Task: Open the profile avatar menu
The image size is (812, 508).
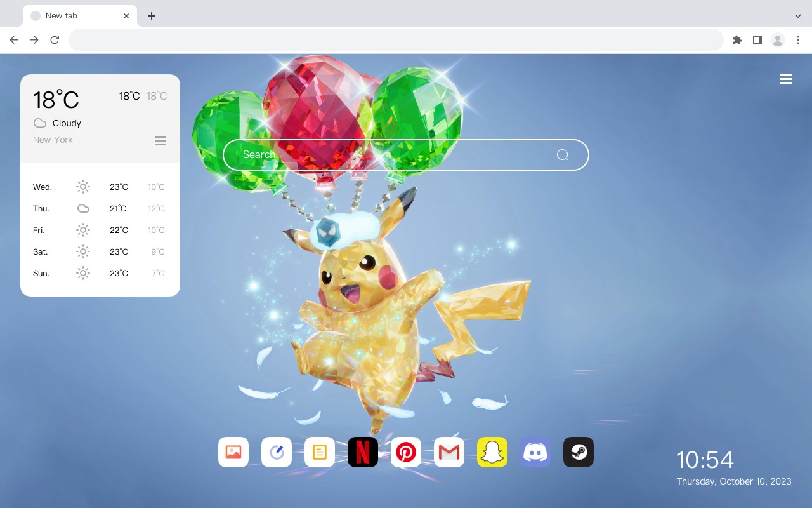Action: coord(778,40)
